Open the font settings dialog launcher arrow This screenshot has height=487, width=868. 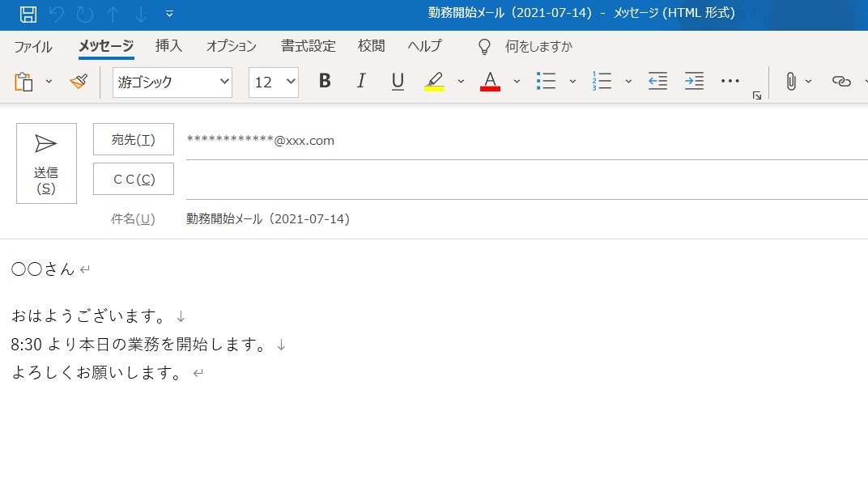[x=756, y=95]
